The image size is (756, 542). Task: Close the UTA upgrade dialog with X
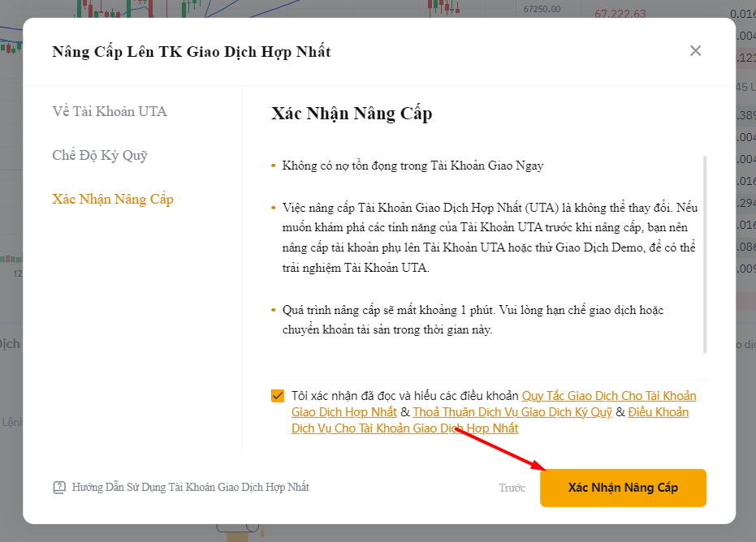pyautogui.click(x=695, y=50)
